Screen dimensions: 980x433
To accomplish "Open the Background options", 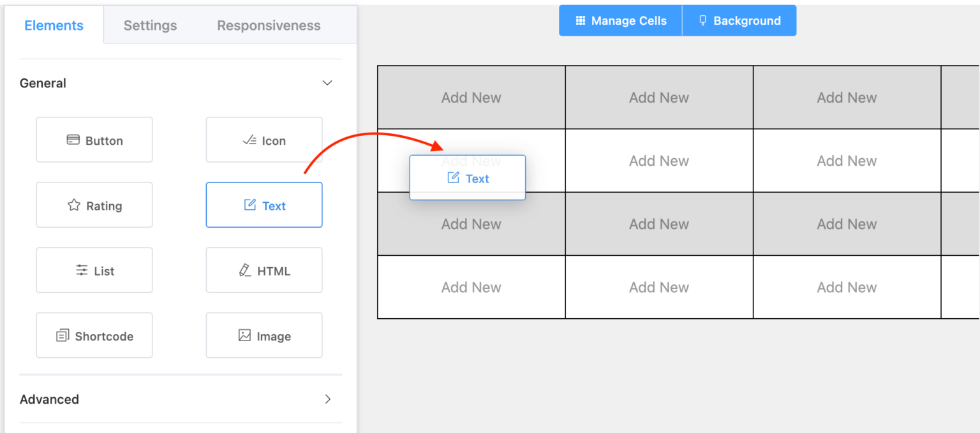I will coord(739,20).
